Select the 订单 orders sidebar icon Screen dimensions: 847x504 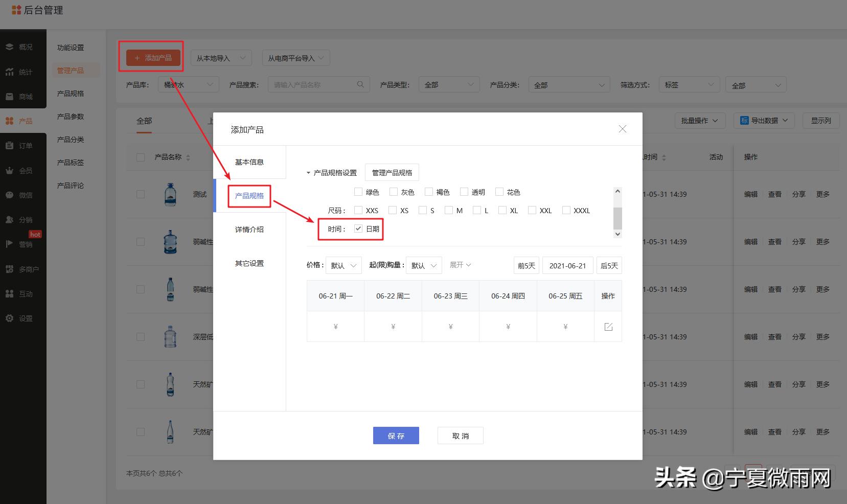coord(23,145)
